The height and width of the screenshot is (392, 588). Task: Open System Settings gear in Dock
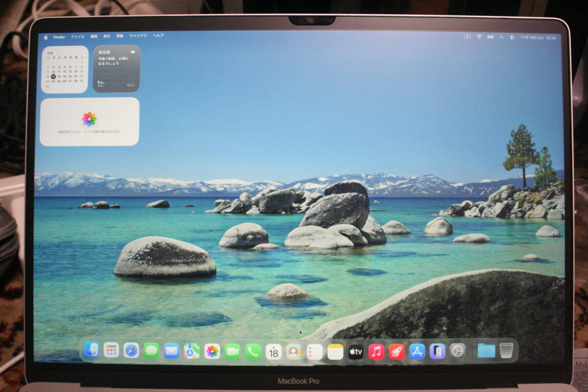[457, 351]
